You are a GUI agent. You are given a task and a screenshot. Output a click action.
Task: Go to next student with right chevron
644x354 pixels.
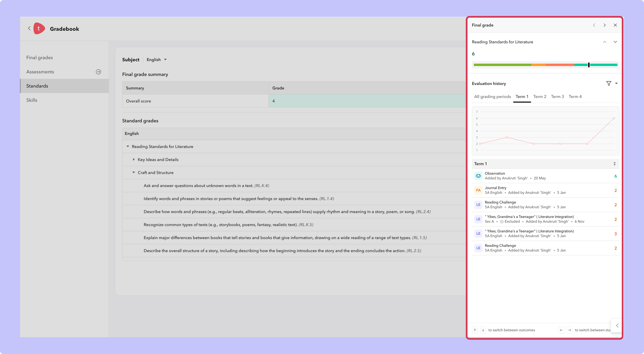click(604, 25)
